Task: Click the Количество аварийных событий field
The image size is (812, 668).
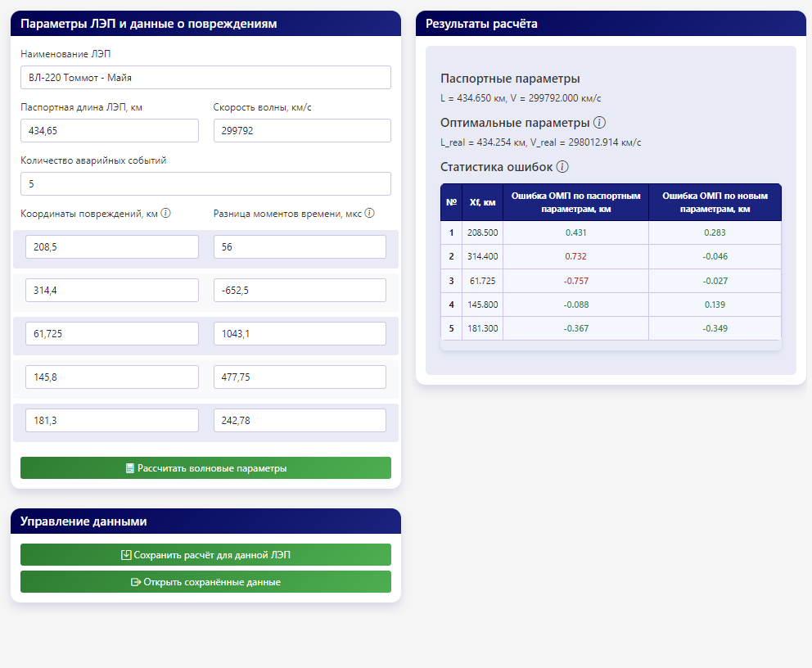Action: [x=205, y=184]
